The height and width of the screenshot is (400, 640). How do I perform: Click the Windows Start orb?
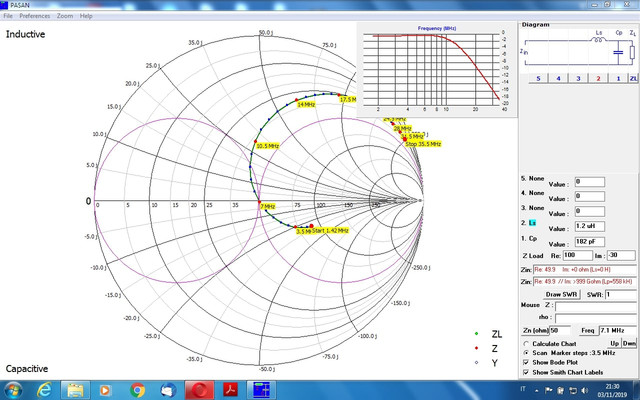13,390
